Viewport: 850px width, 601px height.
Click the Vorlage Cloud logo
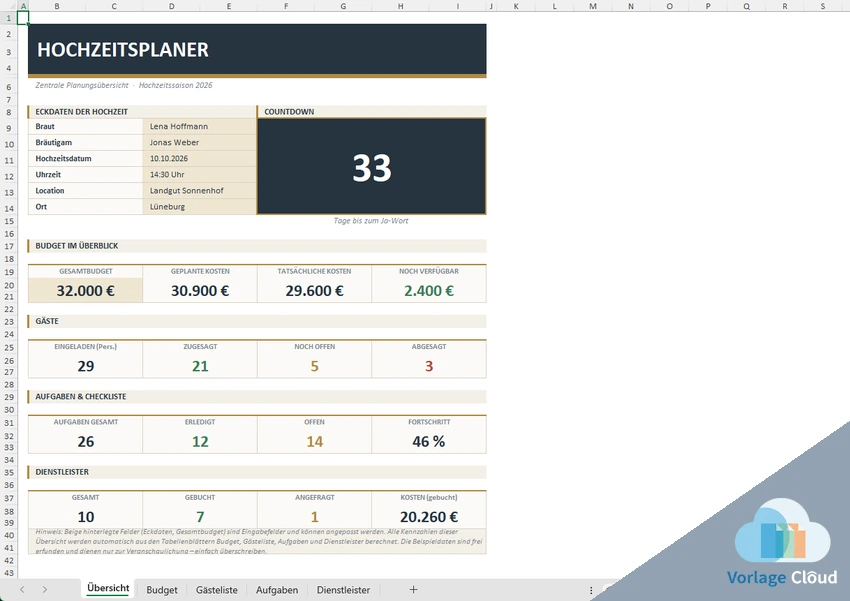(782, 542)
